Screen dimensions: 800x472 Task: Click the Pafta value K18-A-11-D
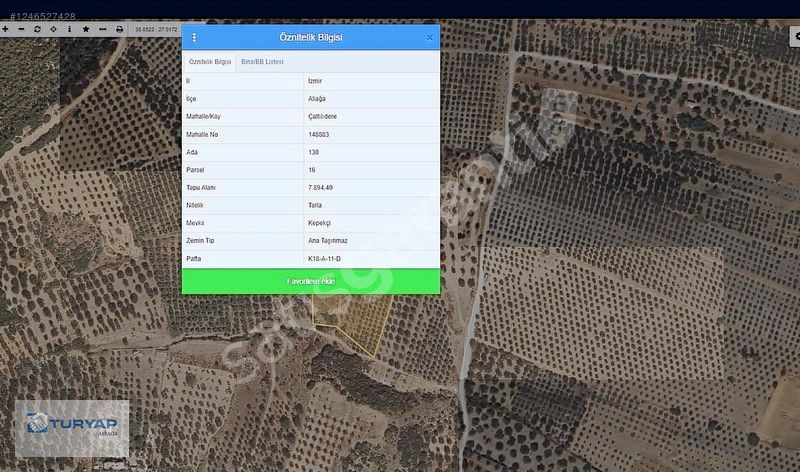323,258
